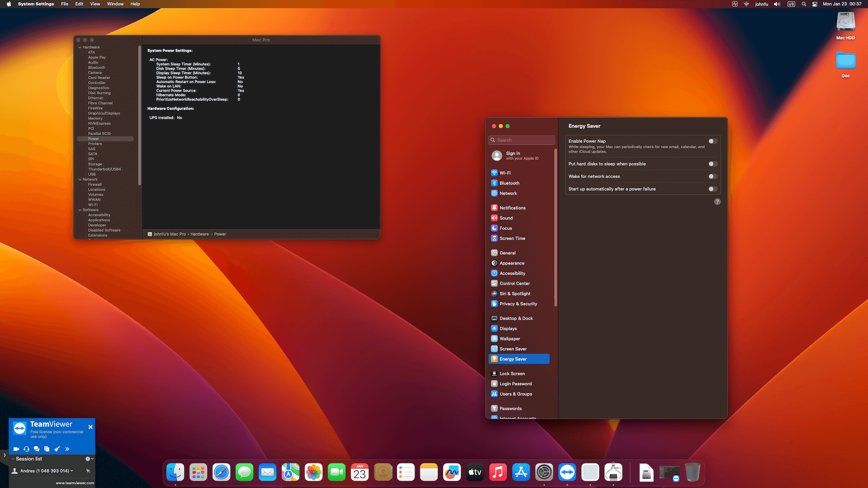Open the Mac HDD desktop drive
Viewport: 868px width, 488px height.
[845, 26]
